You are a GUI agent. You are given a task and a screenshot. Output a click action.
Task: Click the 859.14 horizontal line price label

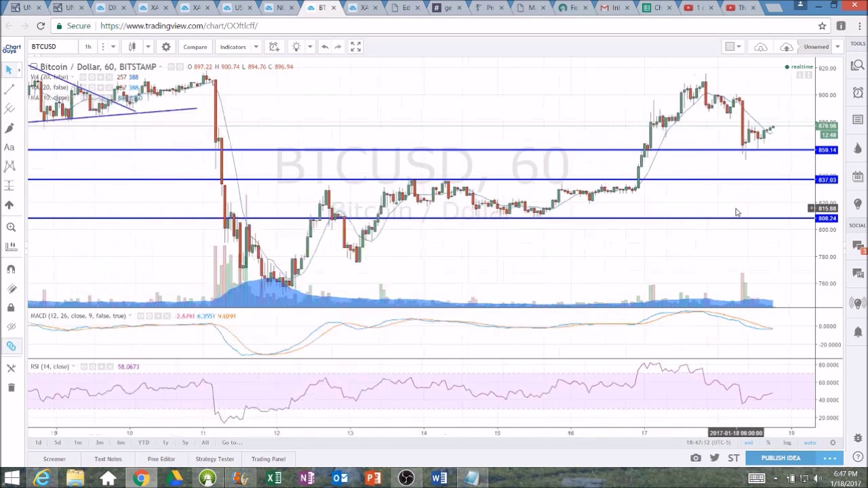pyautogui.click(x=827, y=150)
